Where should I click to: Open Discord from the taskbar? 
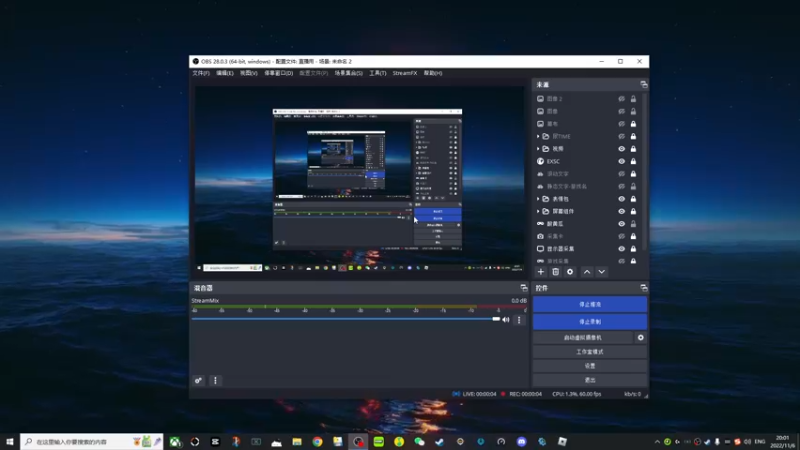(x=521, y=442)
